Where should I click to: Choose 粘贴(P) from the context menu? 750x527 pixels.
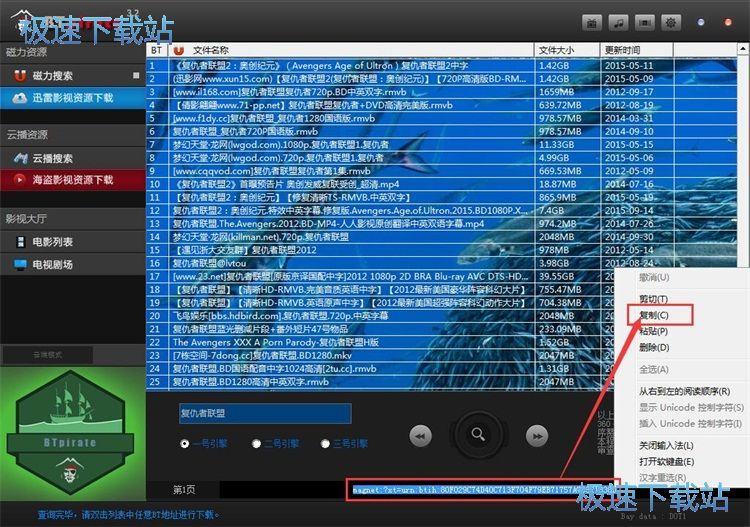[653, 331]
